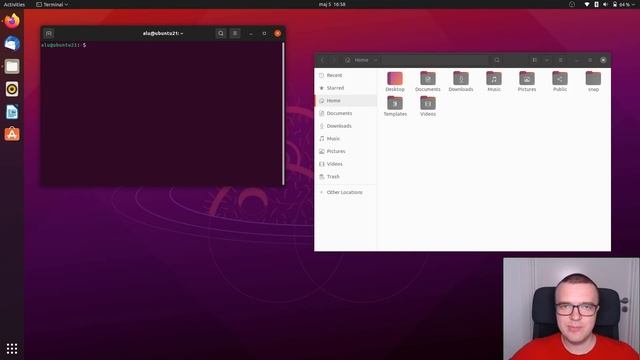Launch Thunderbird mail from the dock
Viewport: 640px width, 360px height.
pyautogui.click(x=12, y=44)
